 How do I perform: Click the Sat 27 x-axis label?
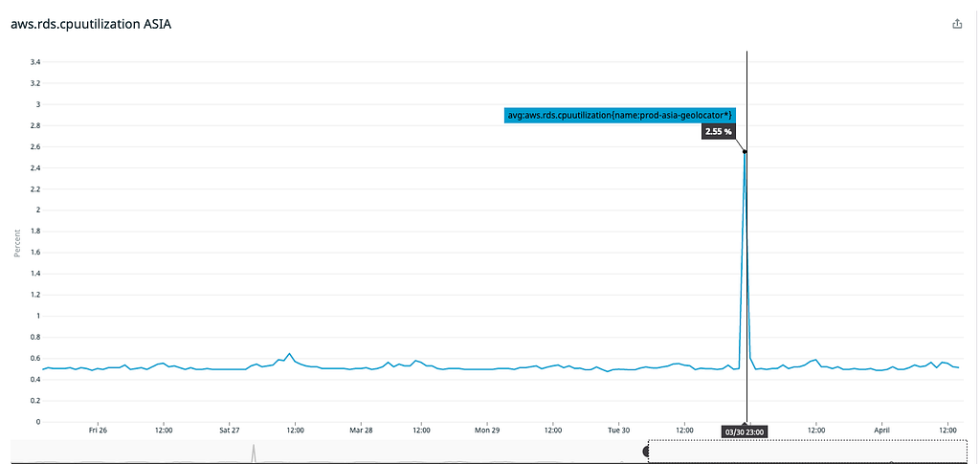click(x=230, y=431)
